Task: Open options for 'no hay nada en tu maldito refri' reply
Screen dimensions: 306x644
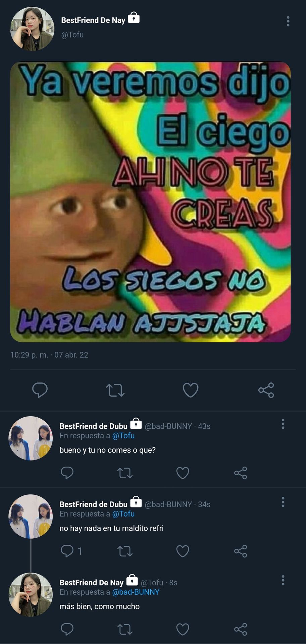Action: click(x=283, y=502)
